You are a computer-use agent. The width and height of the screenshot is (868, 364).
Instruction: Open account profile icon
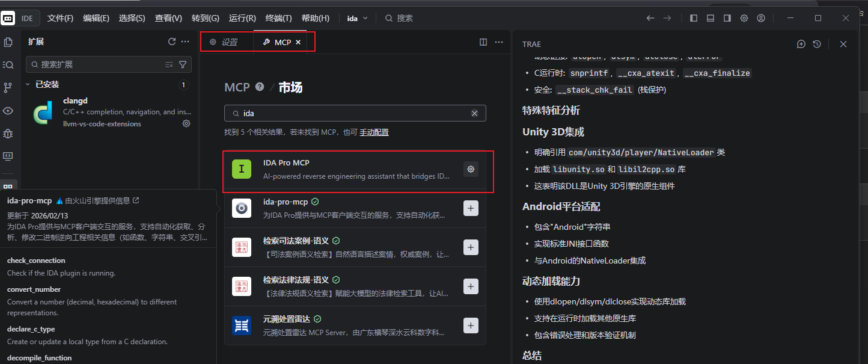(x=761, y=18)
